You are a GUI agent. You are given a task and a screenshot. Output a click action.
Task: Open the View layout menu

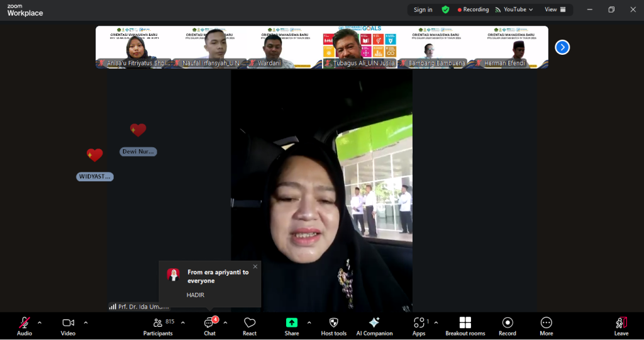[x=555, y=9]
